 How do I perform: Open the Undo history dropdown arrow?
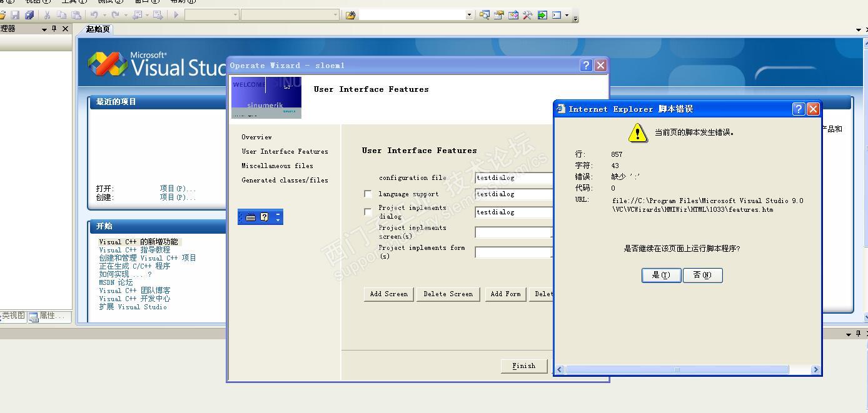103,15
